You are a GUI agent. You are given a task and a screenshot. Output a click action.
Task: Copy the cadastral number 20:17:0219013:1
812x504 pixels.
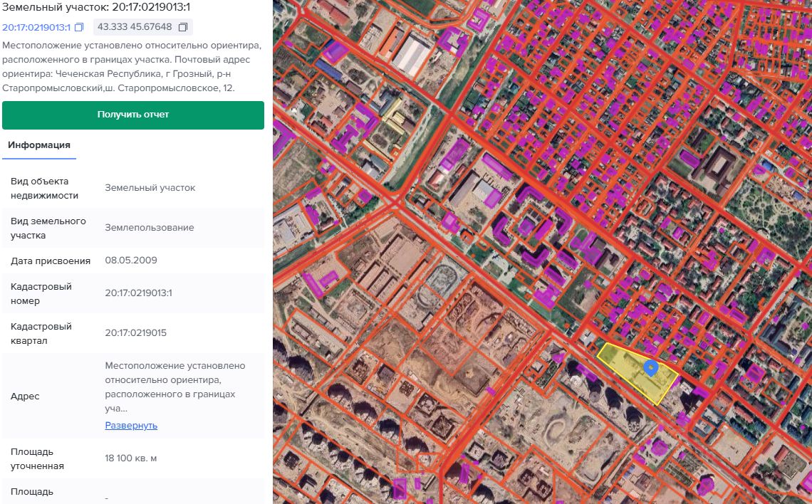click(79, 27)
